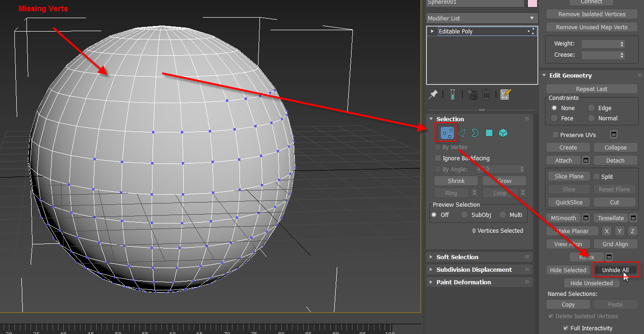Open Configure Modifier Sets icon
Screen dimensions: 644x334
point(505,95)
